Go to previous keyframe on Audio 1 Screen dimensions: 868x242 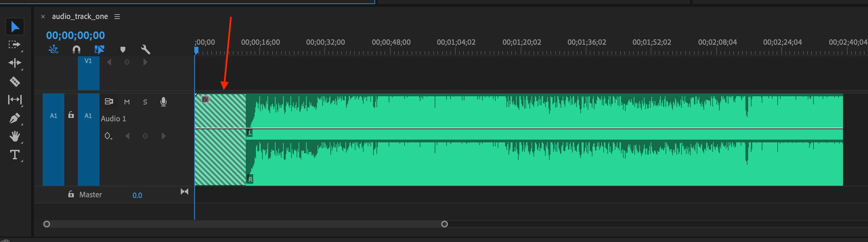127,136
